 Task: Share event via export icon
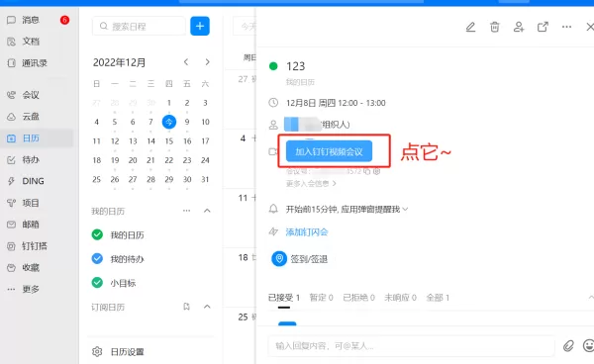click(543, 27)
